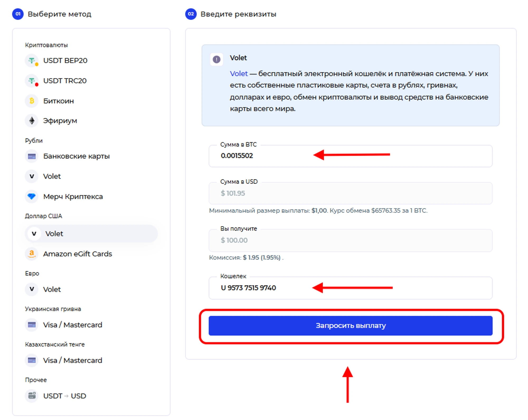Choose Volet under the Евро section
Image resolution: width=528 pixels, height=420 pixels.
tap(52, 290)
